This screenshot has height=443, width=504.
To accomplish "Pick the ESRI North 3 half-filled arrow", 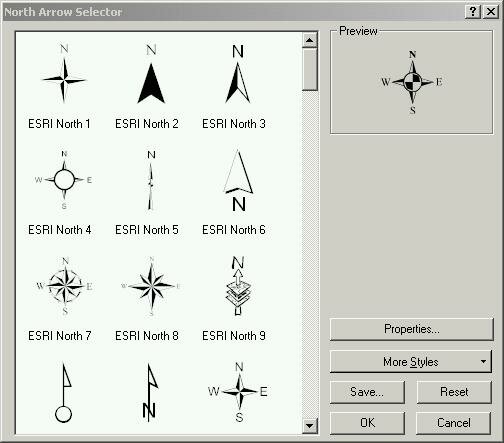I will click(x=238, y=74).
